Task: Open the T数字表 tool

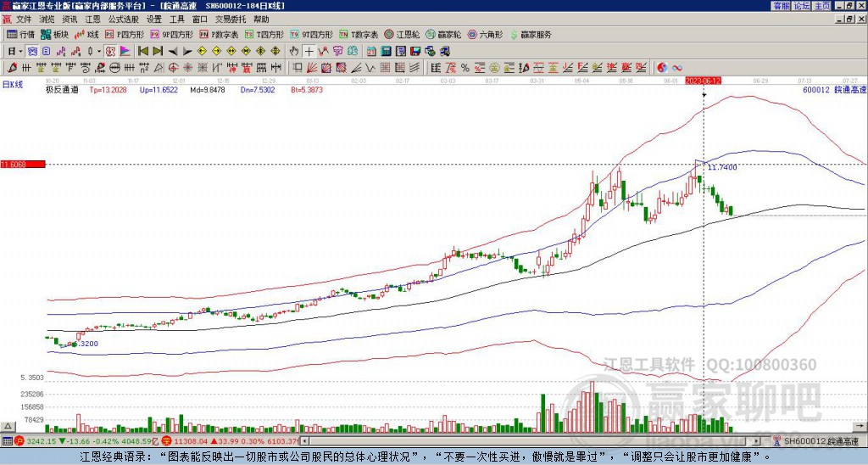Action: pos(359,34)
